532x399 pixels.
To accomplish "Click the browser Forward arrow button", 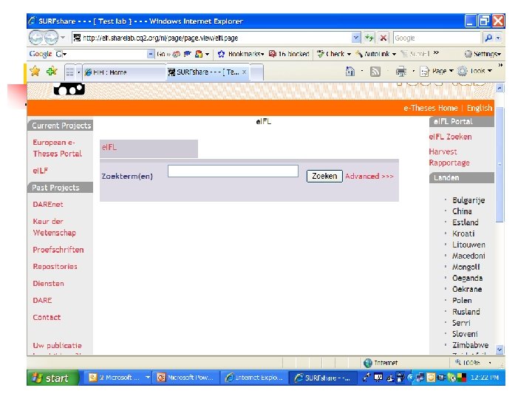I will [51, 38].
